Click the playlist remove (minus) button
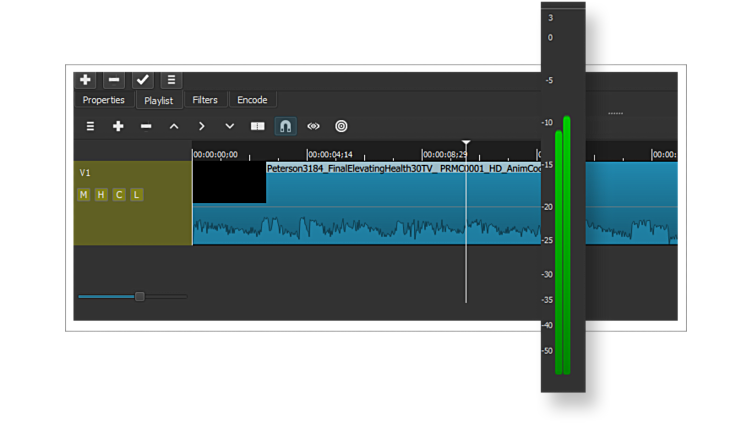This screenshot has height=423, width=752. point(114,80)
